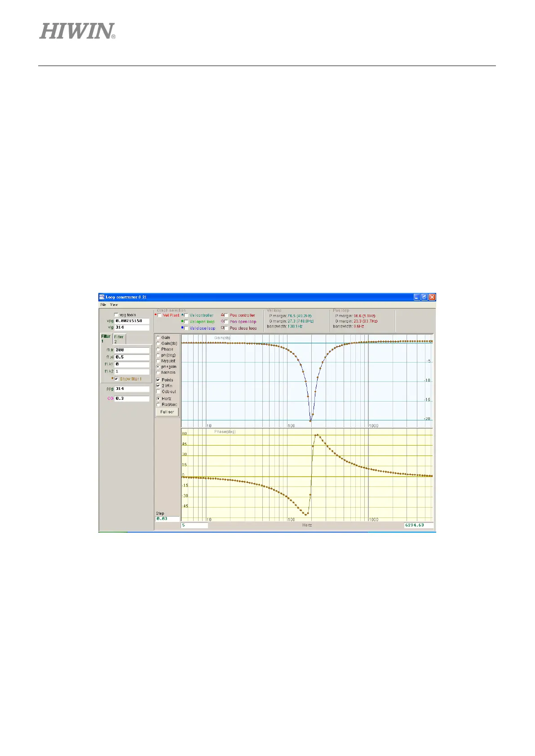This screenshot has height=756, width=535.
Task: Tick the Vel controller graph checkbox
Action: coord(186,315)
